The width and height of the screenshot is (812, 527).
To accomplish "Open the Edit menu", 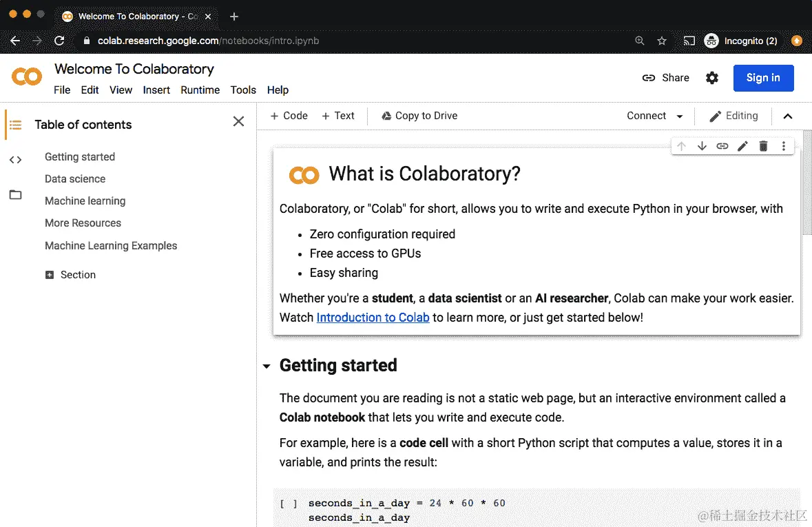I will (90, 90).
